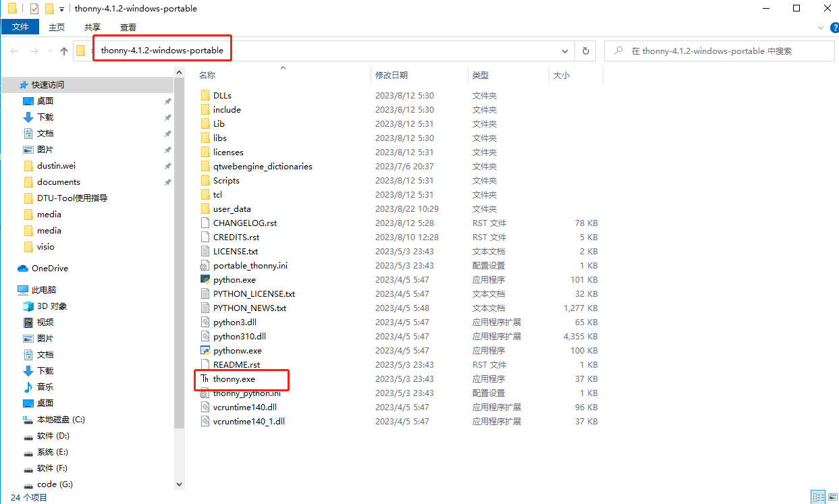Select the Lib folder icon
The image size is (839, 504).
pos(206,123)
